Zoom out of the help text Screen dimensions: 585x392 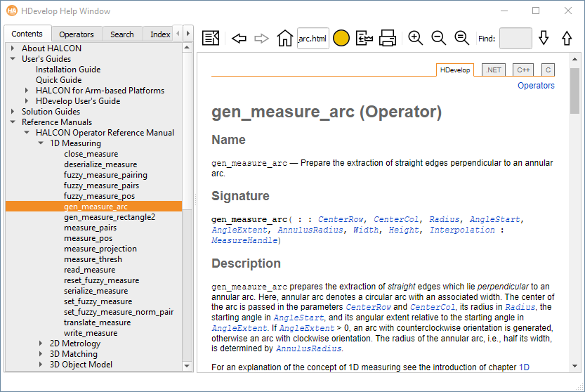[439, 38]
